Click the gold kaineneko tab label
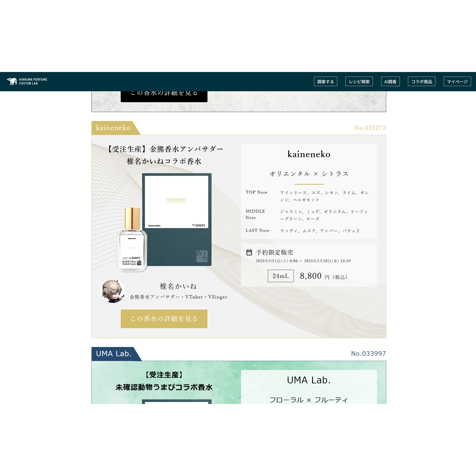This screenshot has width=476, height=476. pos(113,128)
